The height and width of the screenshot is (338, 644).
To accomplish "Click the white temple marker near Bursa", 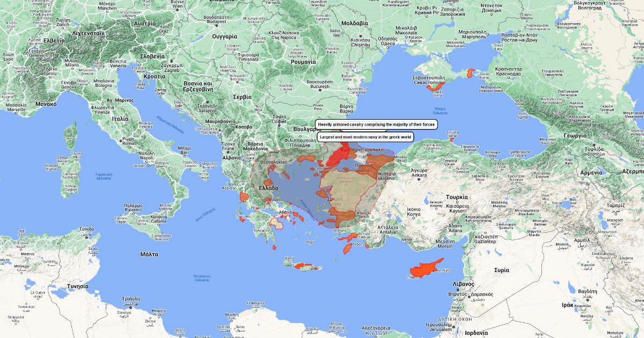I will click(361, 158).
